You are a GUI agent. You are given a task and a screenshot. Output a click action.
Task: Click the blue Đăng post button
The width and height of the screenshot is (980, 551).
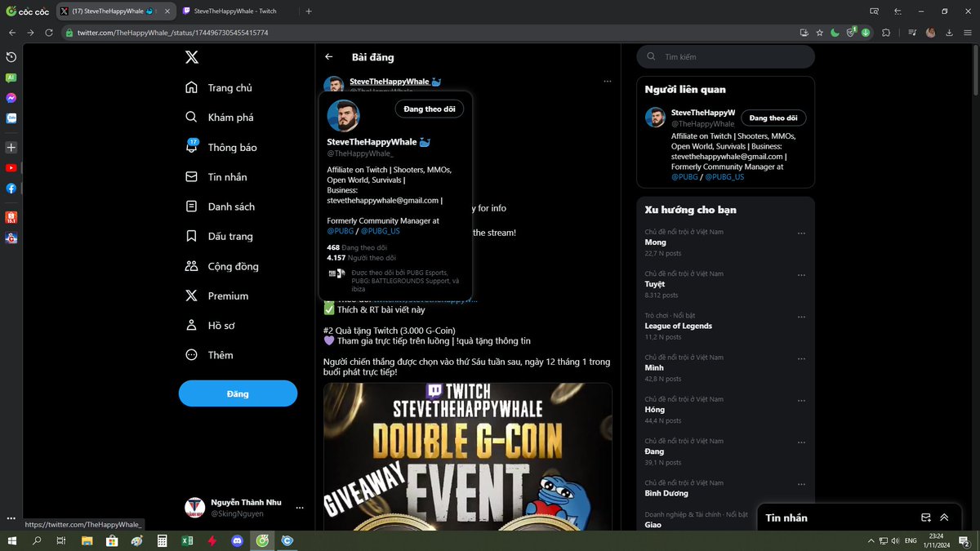coord(238,393)
